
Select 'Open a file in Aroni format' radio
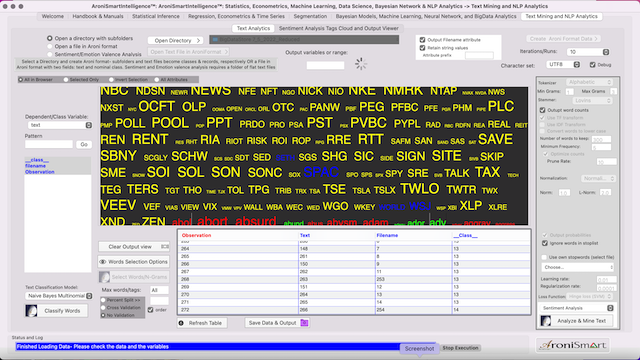[50, 47]
